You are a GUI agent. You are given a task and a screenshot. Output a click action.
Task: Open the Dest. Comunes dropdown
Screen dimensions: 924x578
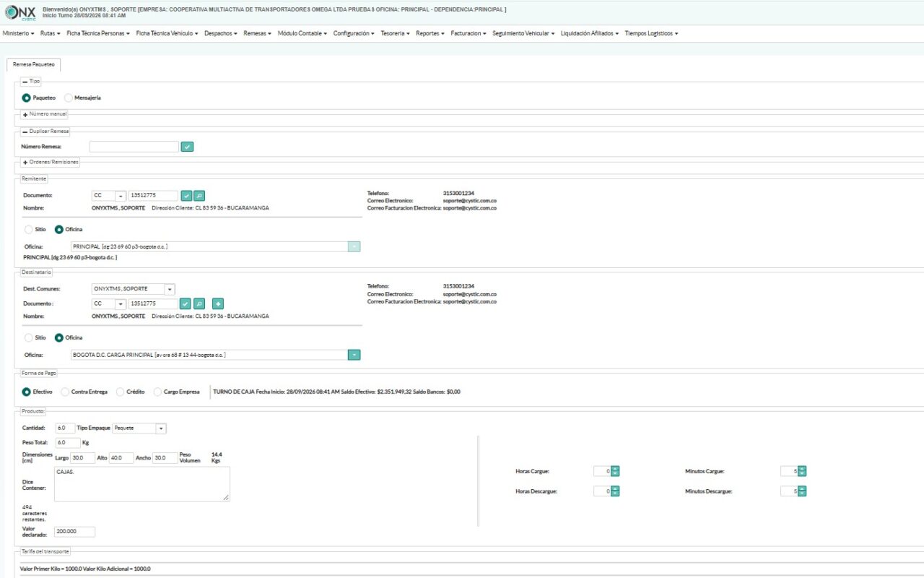(170, 289)
